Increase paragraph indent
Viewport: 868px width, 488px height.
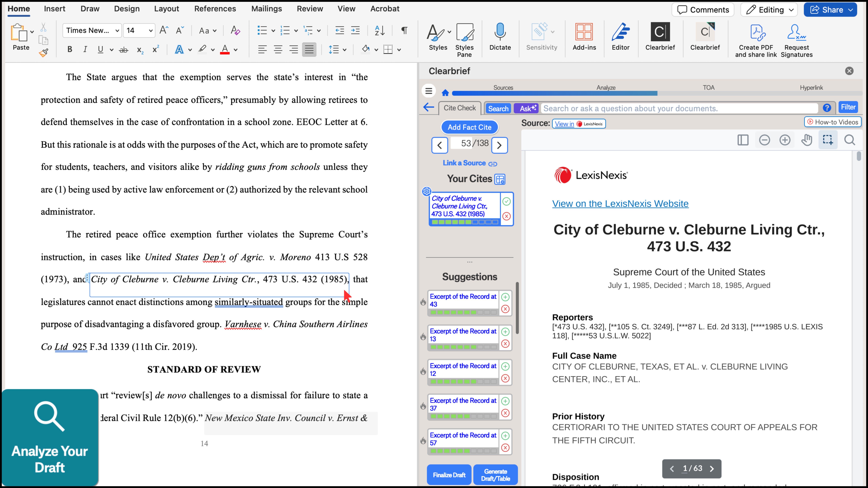(x=355, y=31)
